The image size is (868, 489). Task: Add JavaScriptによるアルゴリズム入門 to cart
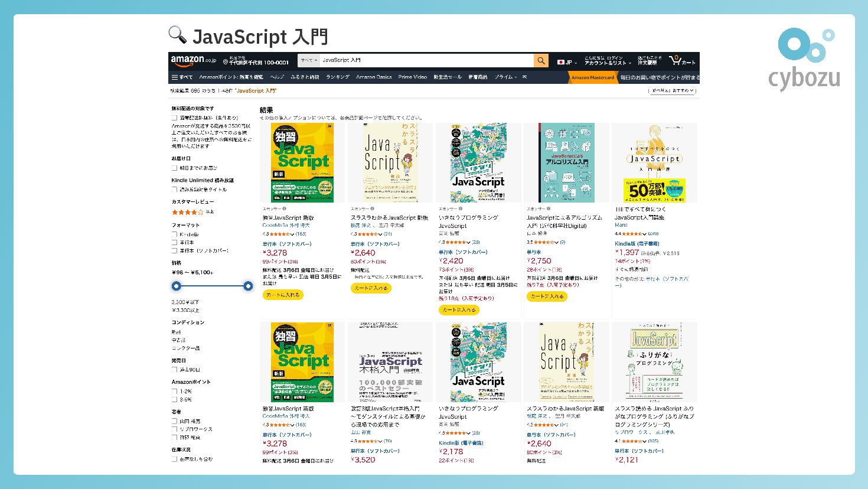tap(547, 296)
